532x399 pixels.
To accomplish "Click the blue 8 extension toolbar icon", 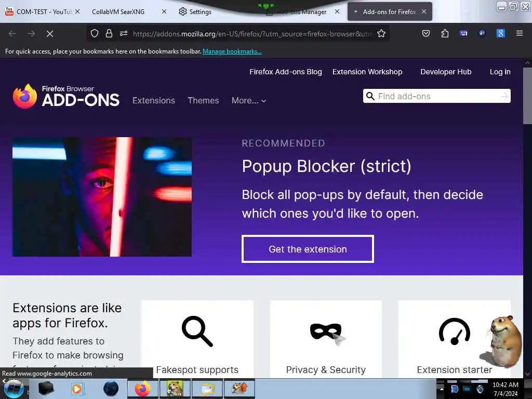I will click(500, 33).
